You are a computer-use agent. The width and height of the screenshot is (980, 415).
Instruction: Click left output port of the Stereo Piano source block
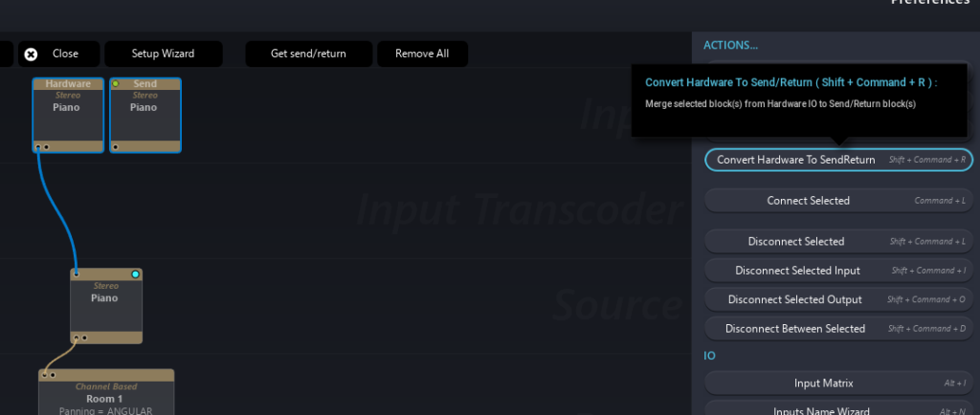coord(77,338)
